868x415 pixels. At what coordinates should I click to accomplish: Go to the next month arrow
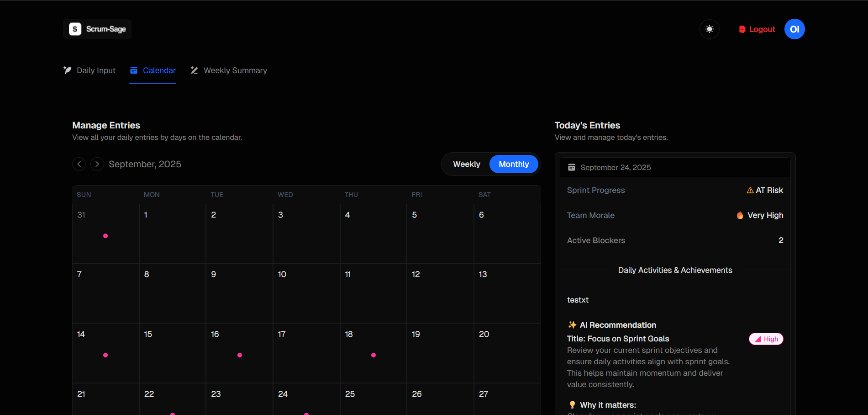pyautogui.click(x=97, y=164)
